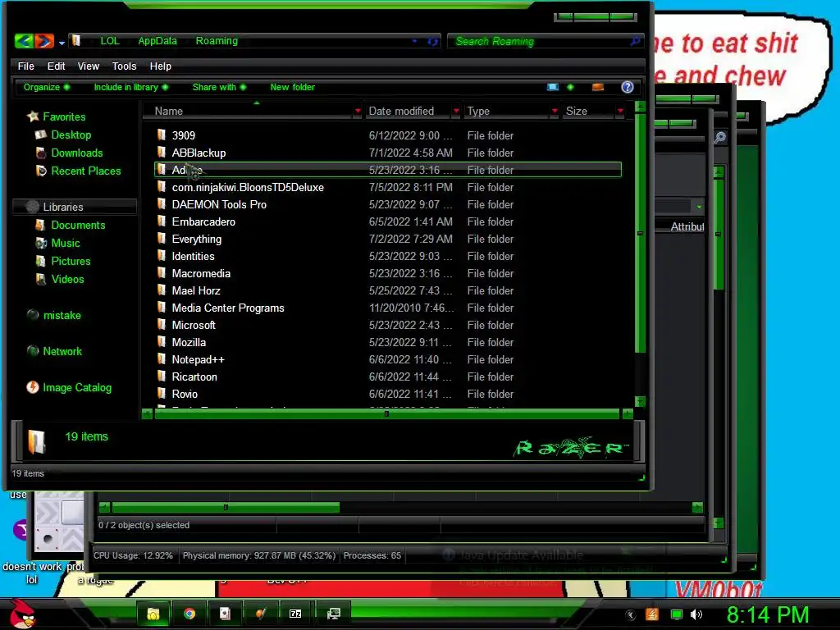Go forward with the orange Forward arrow
The height and width of the screenshot is (630, 840).
44,41
